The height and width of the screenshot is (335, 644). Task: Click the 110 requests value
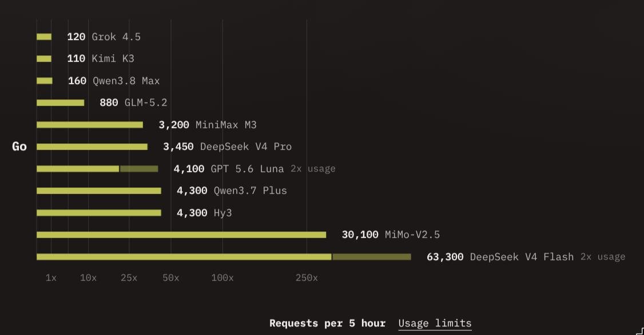pos(77,59)
